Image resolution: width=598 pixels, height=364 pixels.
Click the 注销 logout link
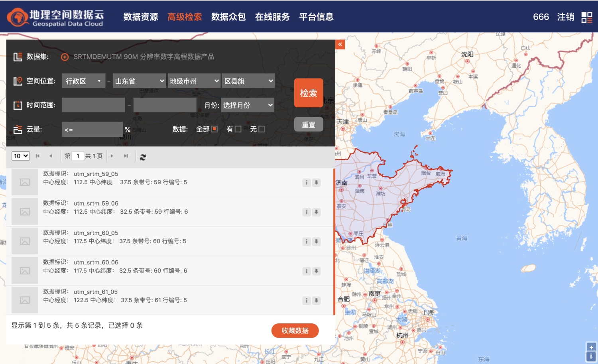point(566,17)
